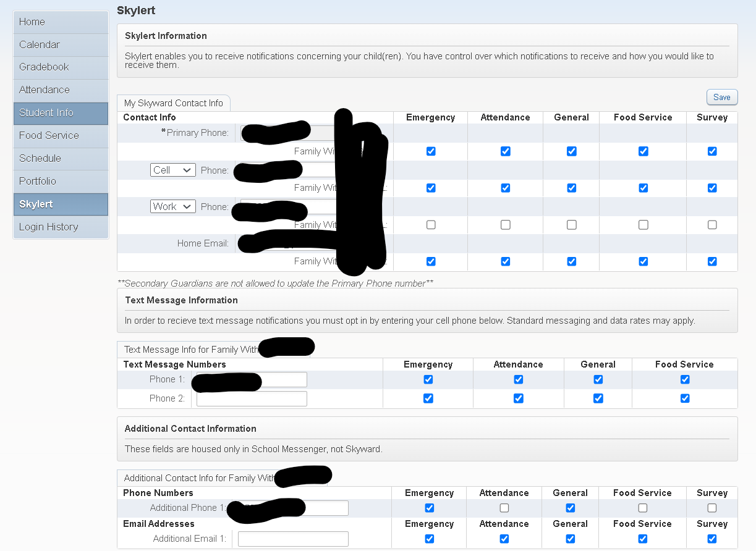The image size is (756, 551).
Task: Open Student Info section
Action: pos(61,112)
